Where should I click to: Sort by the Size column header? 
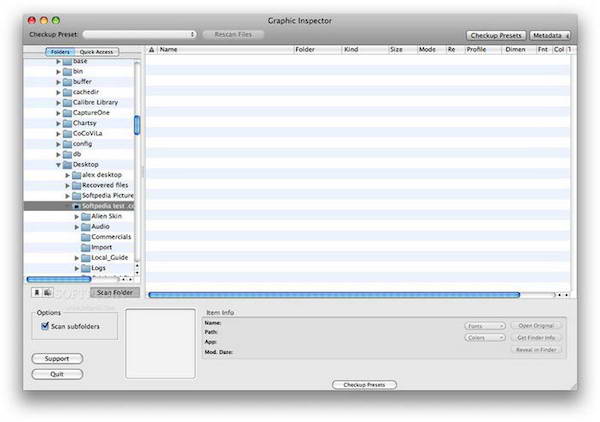(403, 50)
